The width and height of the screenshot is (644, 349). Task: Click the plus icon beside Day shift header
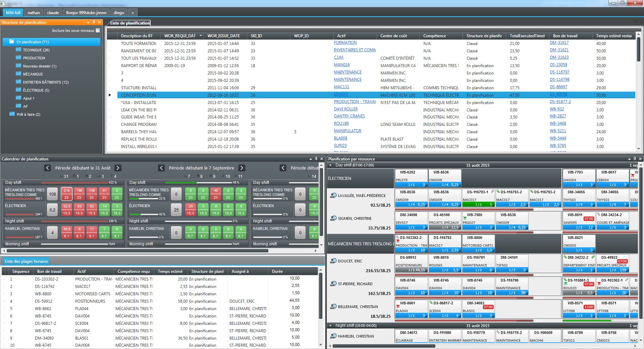(x=330, y=165)
